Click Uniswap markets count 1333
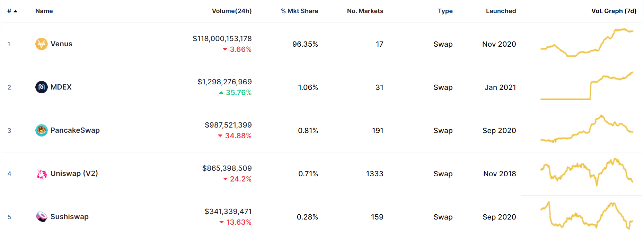 375,174
